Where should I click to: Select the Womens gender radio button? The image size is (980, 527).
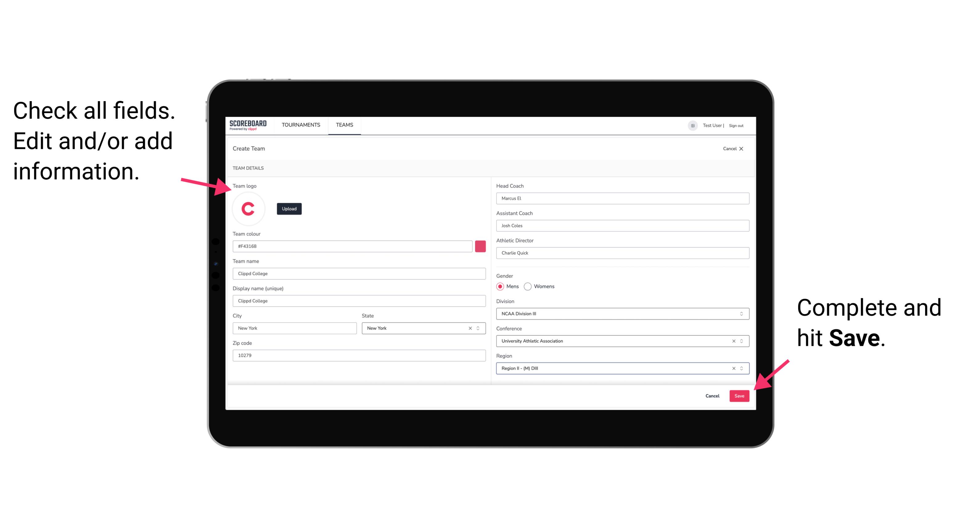click(530, 286)
